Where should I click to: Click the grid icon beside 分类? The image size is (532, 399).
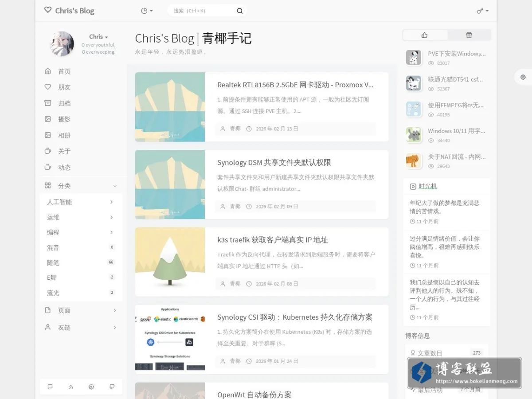tap(48, 186)
